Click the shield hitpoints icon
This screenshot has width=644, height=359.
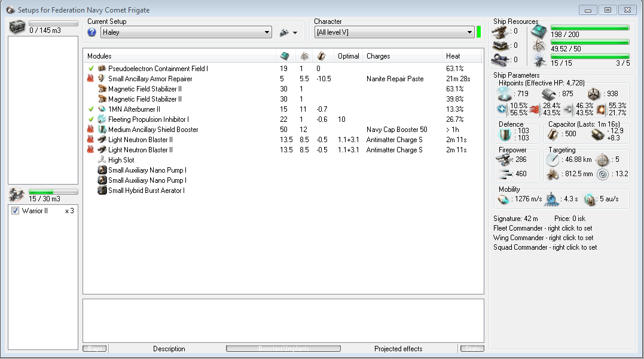pyautogui.click(x=504, y=94)
